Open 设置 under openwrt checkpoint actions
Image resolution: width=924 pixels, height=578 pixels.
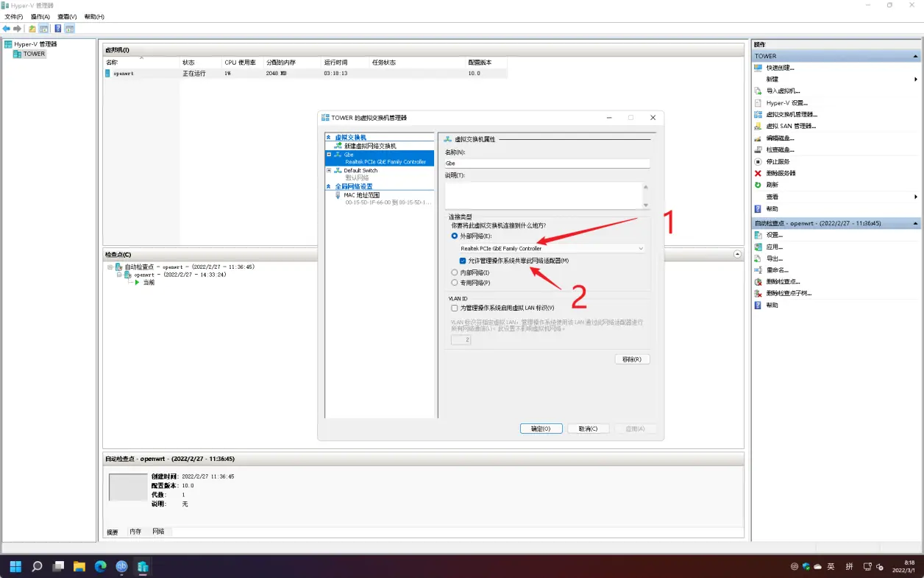(774, 235)
